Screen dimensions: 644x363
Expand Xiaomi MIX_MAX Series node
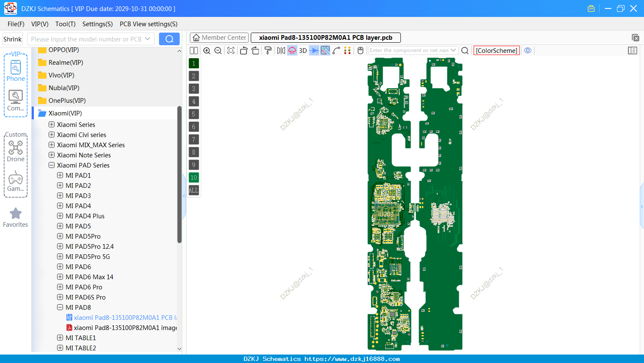(52, 145)
